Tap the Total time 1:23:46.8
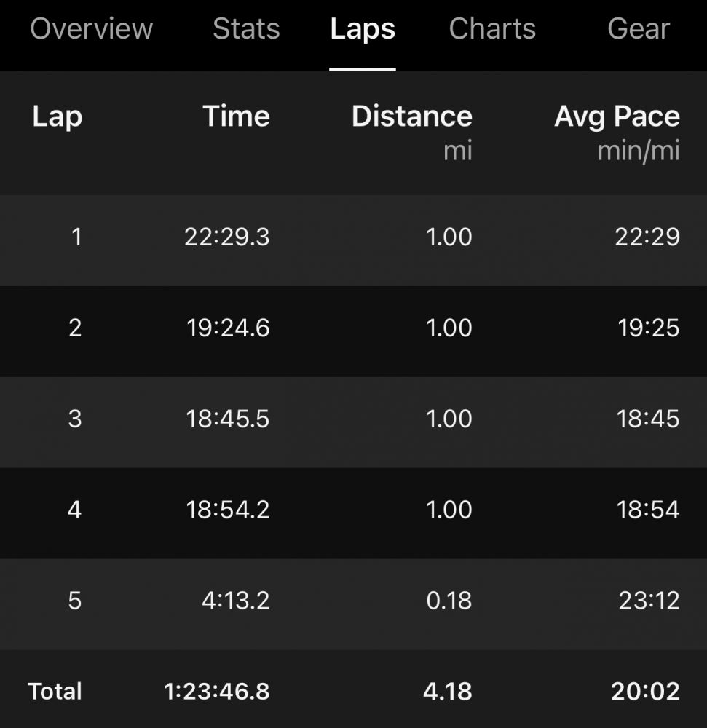Image resolution: width=707 pixels, height=728 pixels. point(217,692)
